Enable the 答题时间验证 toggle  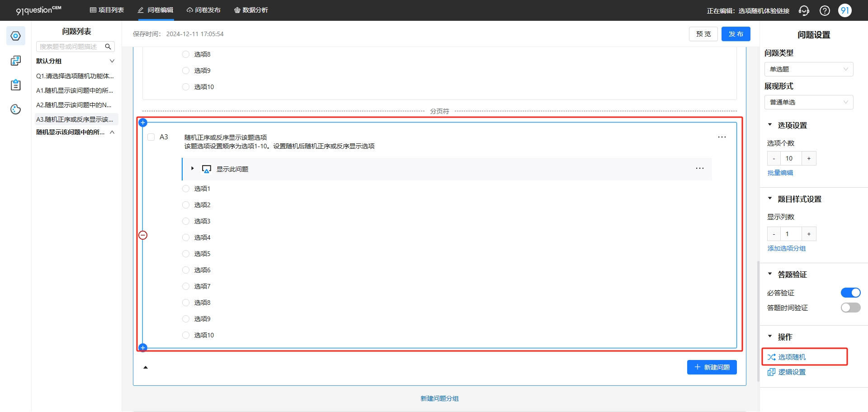[850, 308]
